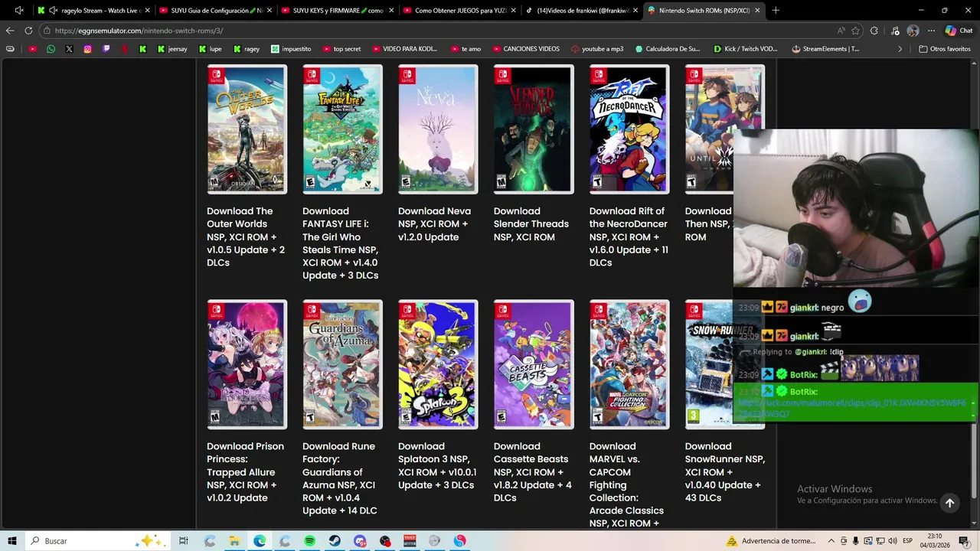Open the WhatsApp bookmark icon
This screenshot has height=551, width=980.
51,49
